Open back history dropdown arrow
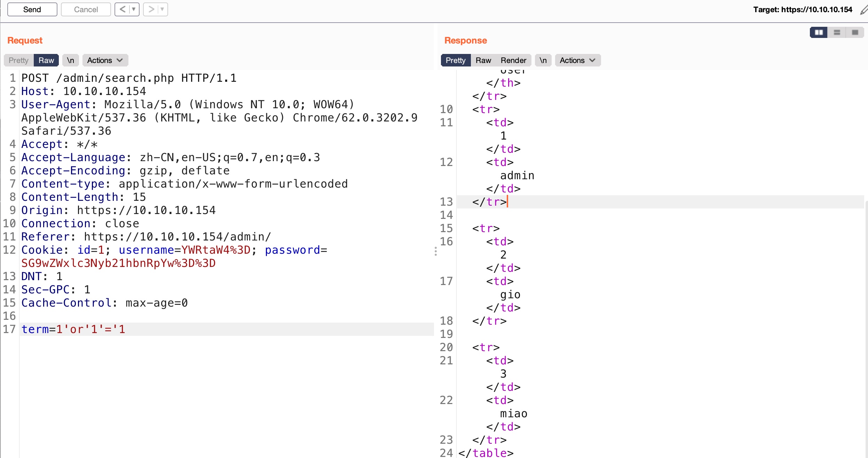Screen dimensions: 868x458 [x=134, y=9]
